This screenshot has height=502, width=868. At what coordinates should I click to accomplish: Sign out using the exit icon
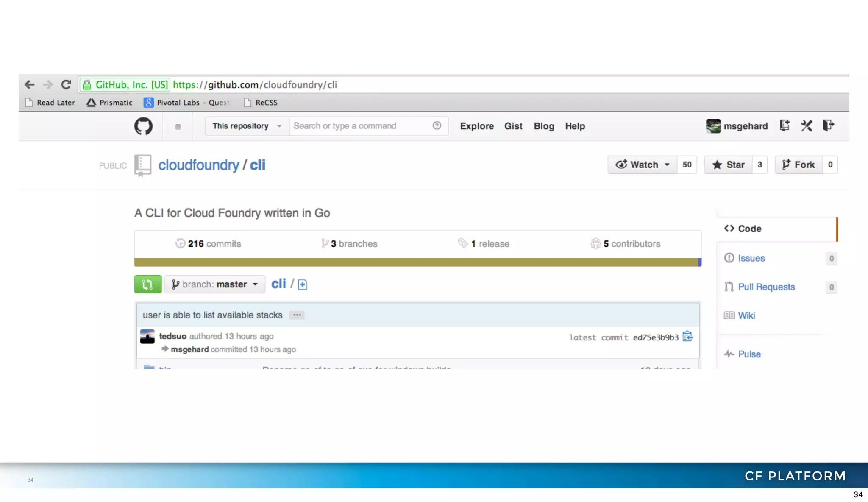click(828, 126)
